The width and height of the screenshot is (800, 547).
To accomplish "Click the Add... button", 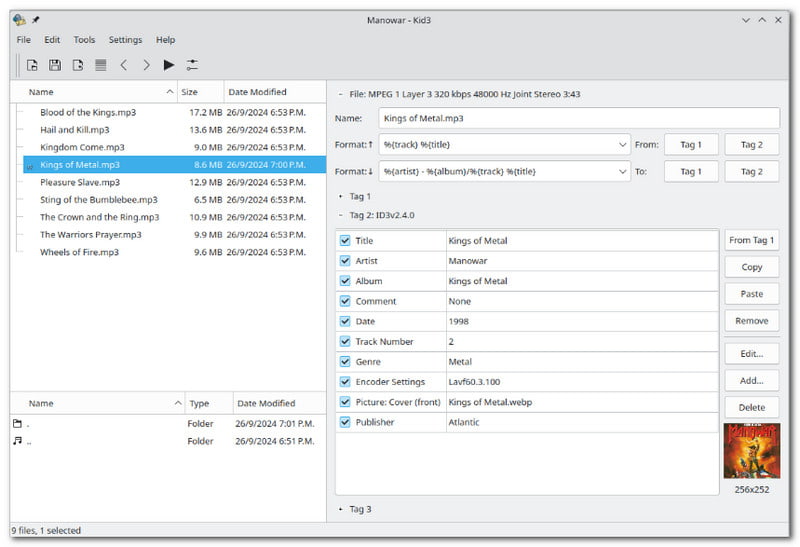I will pyautogui.click(x=752, y=381).
